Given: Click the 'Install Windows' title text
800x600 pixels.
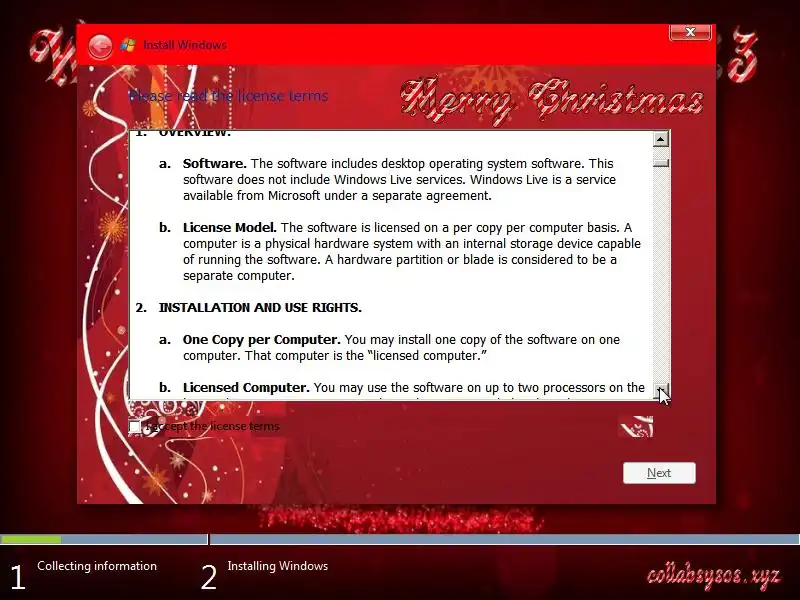Looking at the screenshot, I should click(185, 45).
